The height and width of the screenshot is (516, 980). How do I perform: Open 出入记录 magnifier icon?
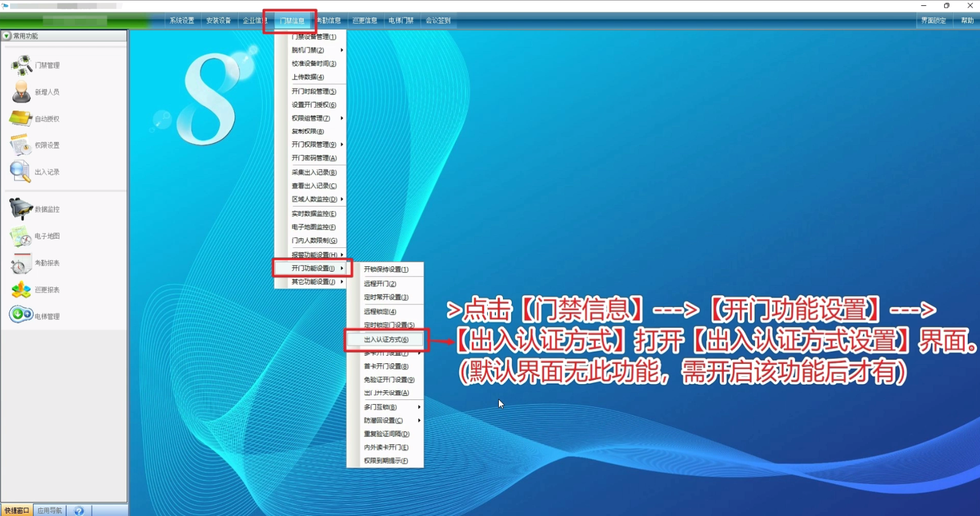(20, 171)
